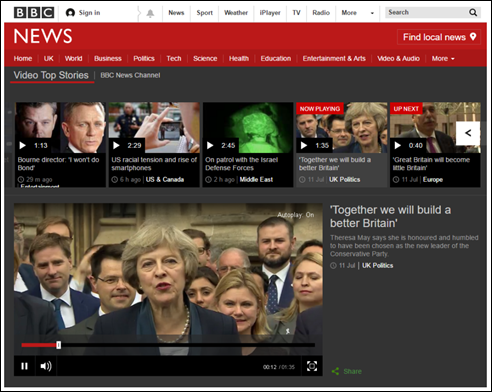This screenshot has width=492, height=392.
Task: Click Find local news button
Action: click(439, 37)
